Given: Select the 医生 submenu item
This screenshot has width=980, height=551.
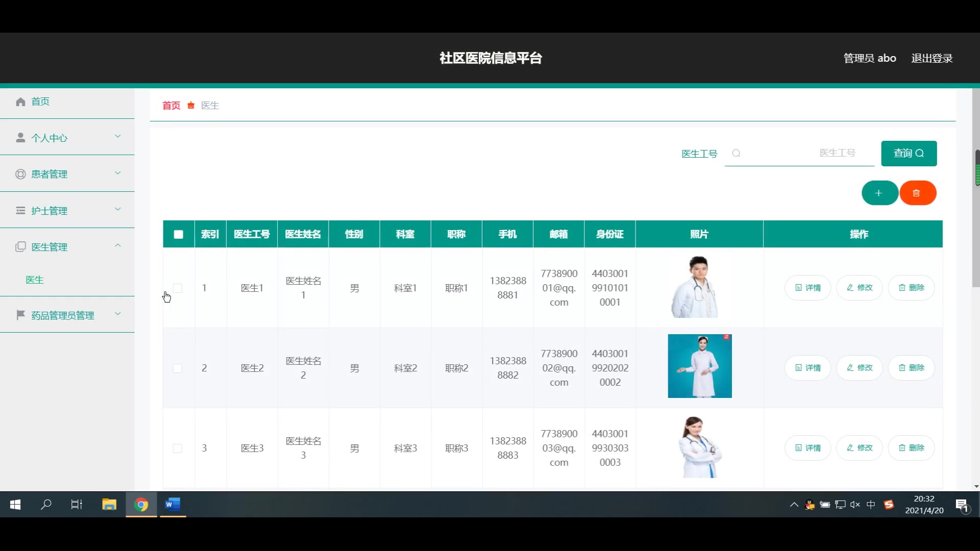Looking at the screenshot, I should coord(35,280).
